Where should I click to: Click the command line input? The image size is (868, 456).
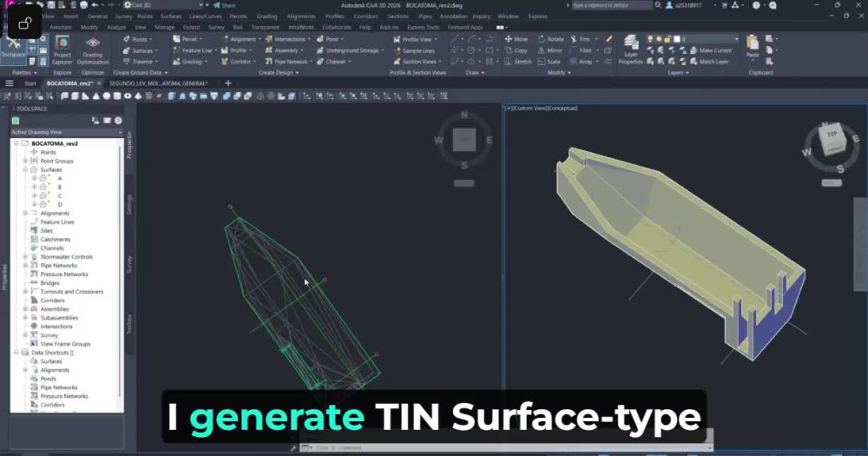(x=507, y=447)
